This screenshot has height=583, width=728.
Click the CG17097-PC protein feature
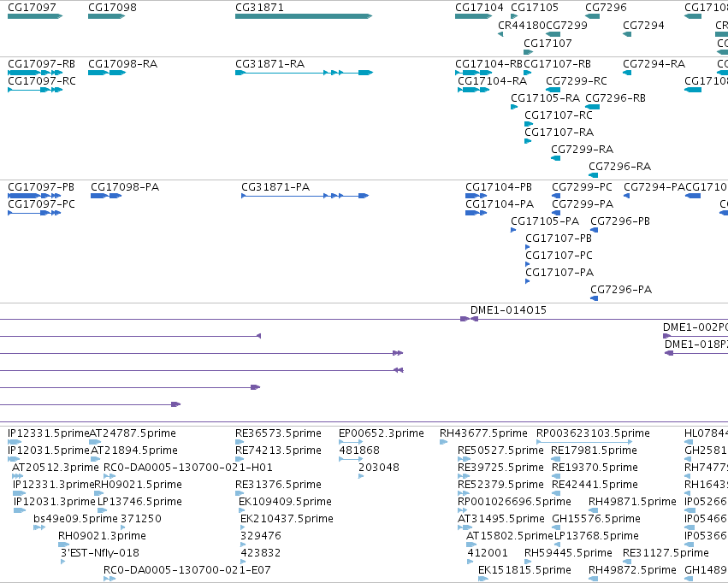(x=34, y=213)
